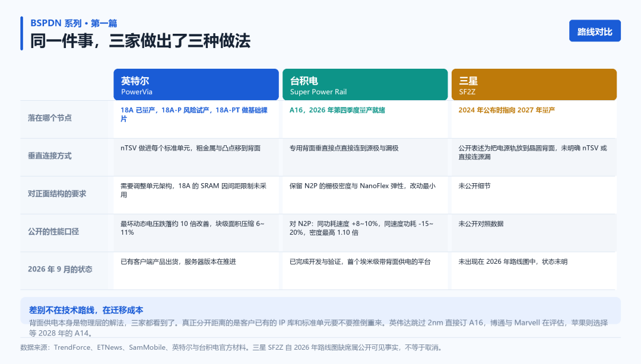Select the 英特尔 PowerVia column header
The height and width of the screenshot is (364, 641).
196,85
